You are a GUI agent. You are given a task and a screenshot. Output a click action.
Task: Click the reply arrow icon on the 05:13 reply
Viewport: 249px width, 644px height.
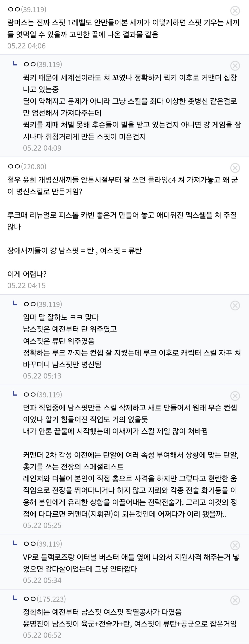tap(15, 304)
